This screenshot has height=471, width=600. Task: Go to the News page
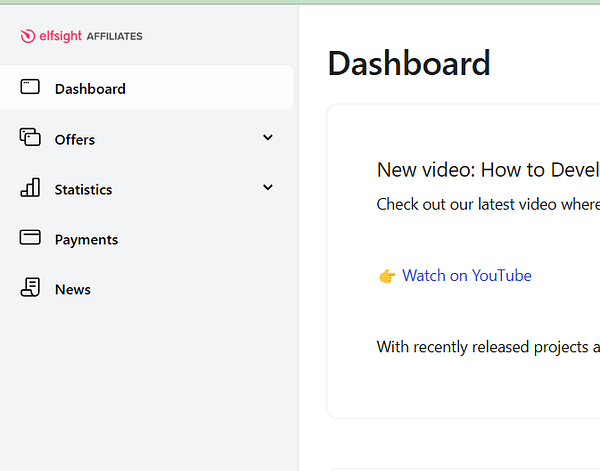point(147,288)
